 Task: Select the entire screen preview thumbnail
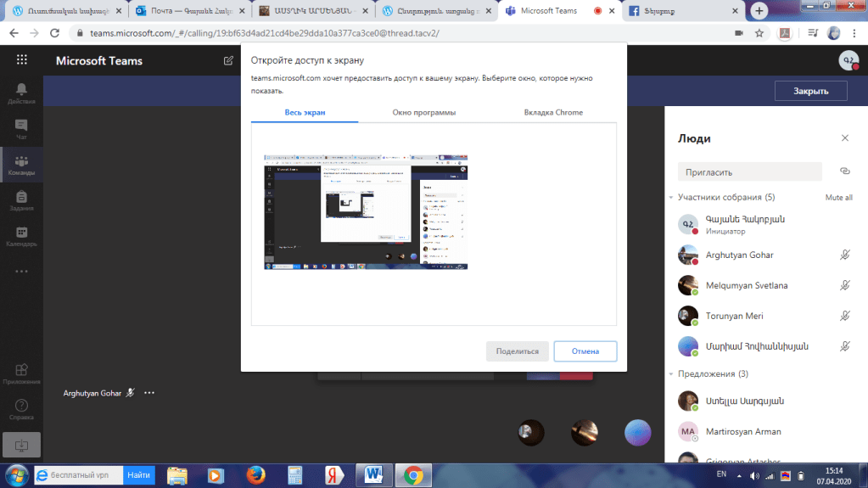[x=366, y=212]
